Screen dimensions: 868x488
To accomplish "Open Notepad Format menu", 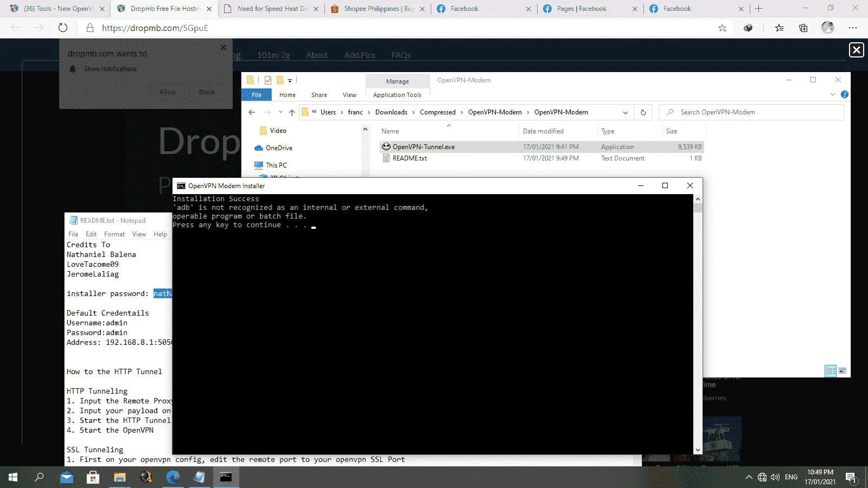I will pyautogui.click(x=114, y=234).
